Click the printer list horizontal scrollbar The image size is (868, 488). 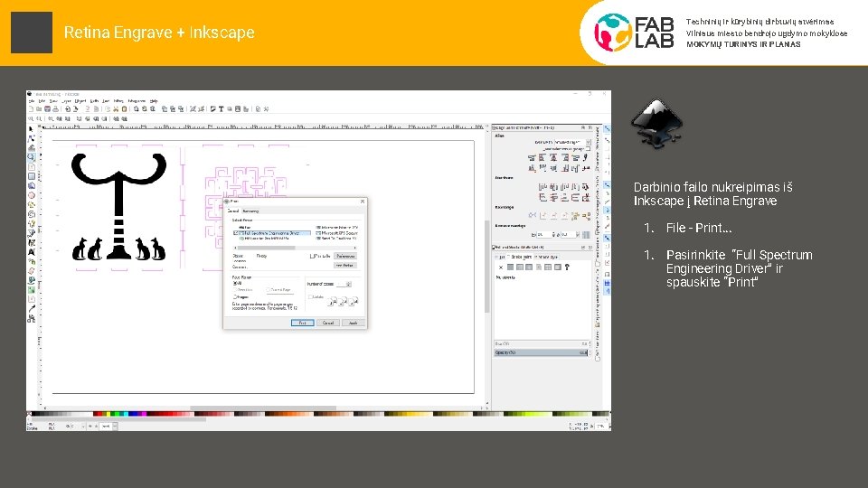point(295,248)
